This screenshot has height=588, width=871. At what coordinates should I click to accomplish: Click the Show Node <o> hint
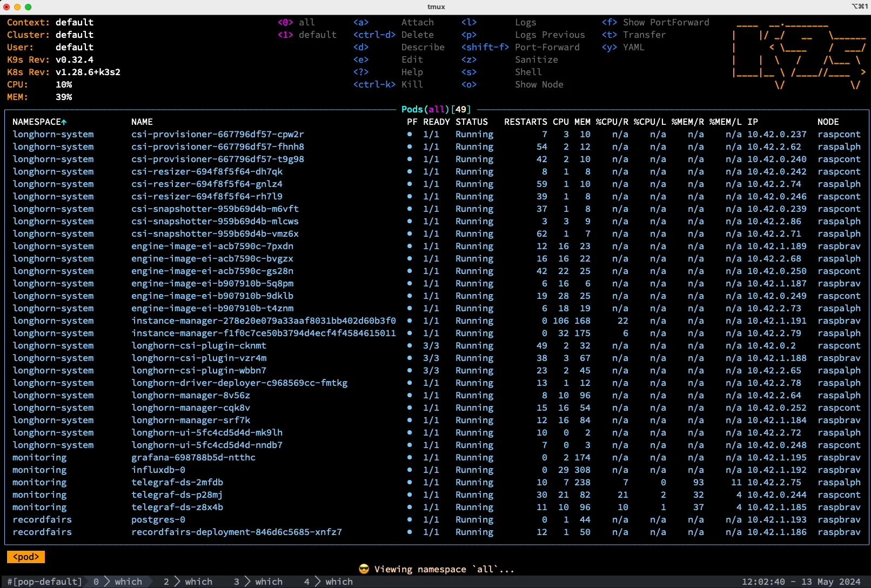coord(512,84)
